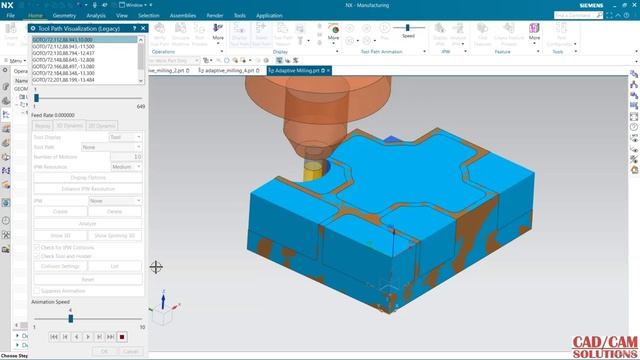The height and width of the screenshot is (360, 640).
Task: Select the Replay tab in dialog
Action: (43, 126)
